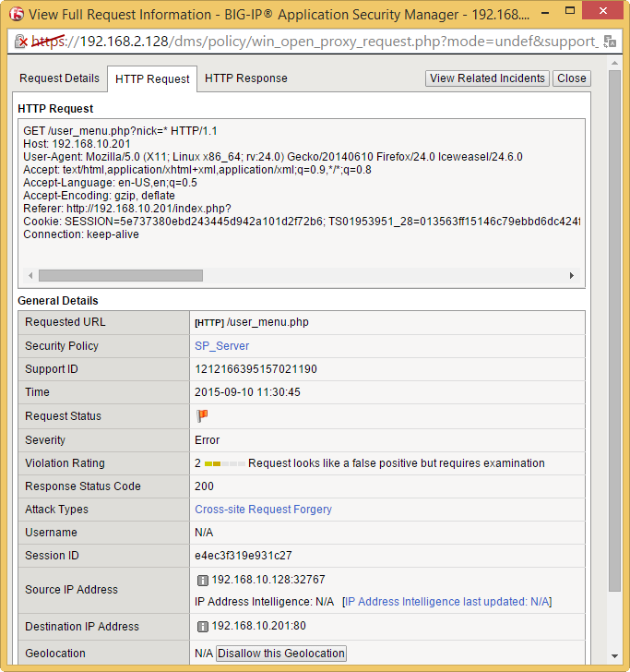Click the Disallow this Geolocation button

pos(281,654)
